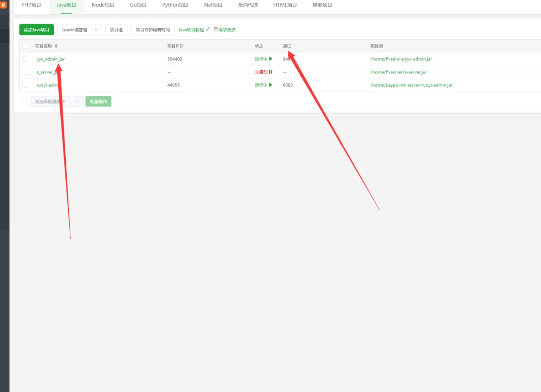Click the 项目组 button

coord(116,30)
